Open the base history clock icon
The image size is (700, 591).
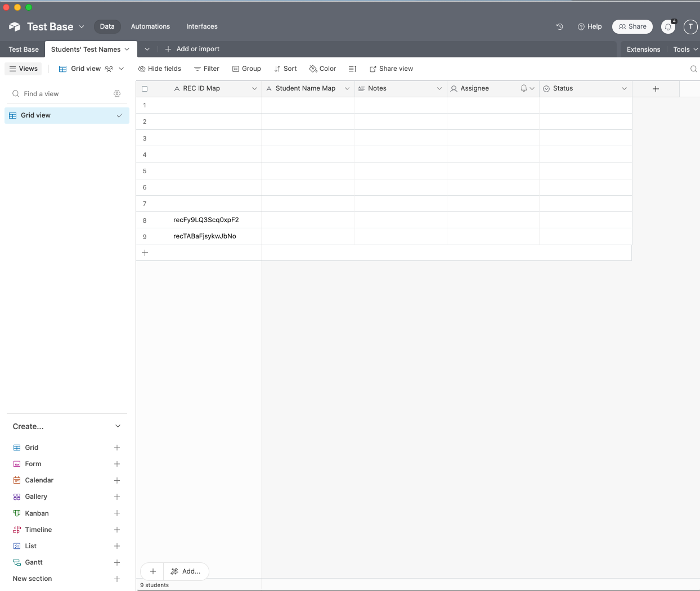(x=559, y=26)
